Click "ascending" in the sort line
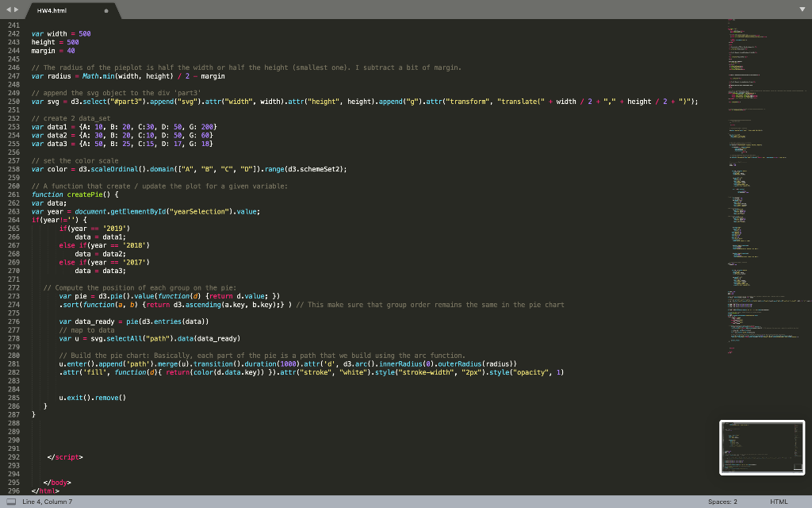The height and width of the screenshot is (508, 812). pyautogui.click(x=203, y=305)
